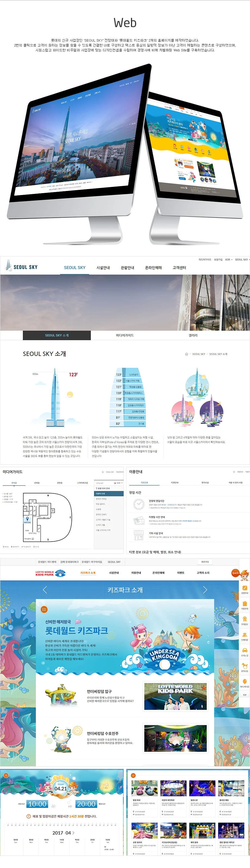Expand the KOR language dropdown in header

pyautogui.click(x=229, y=260)
